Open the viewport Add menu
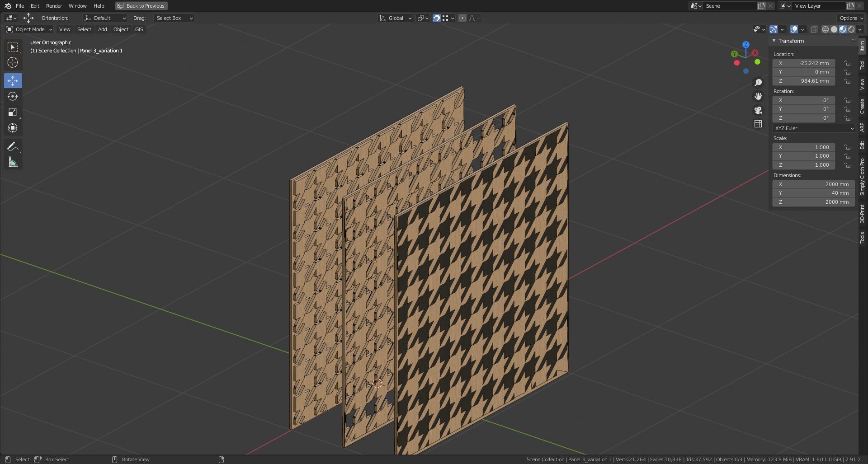Viewport: 868px width, 464px height. tap(103, 29)
